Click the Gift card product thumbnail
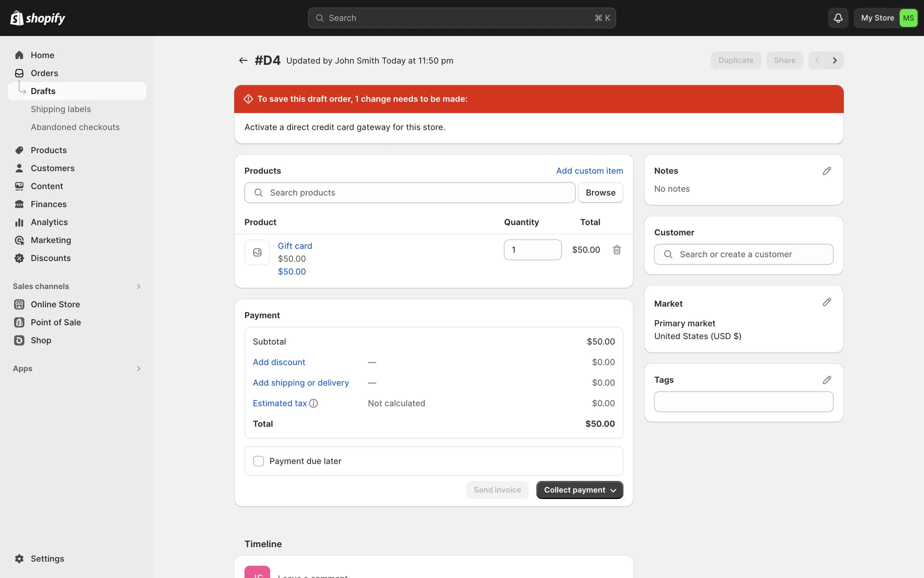Viewport: 924px width, 578px height. point(257,252)
